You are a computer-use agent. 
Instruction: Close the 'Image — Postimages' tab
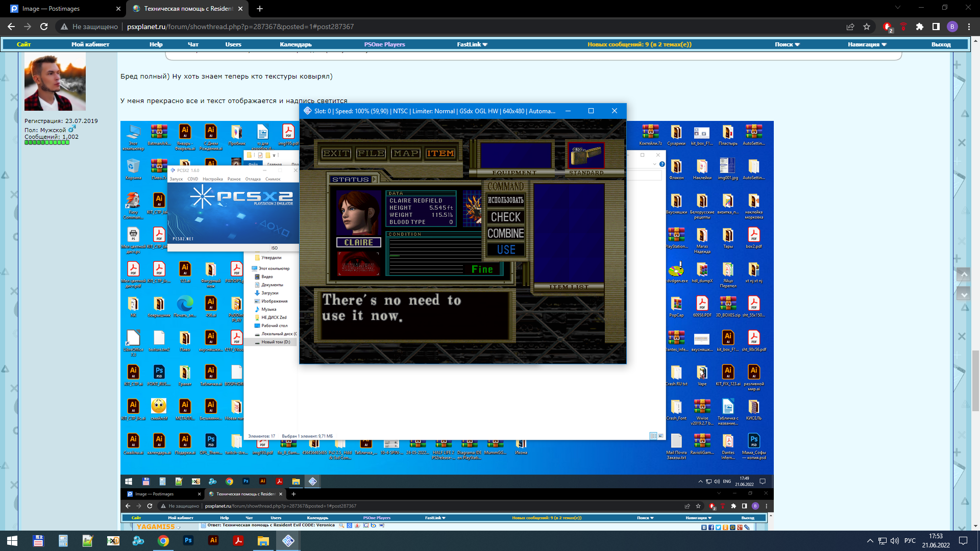(118, 9)
